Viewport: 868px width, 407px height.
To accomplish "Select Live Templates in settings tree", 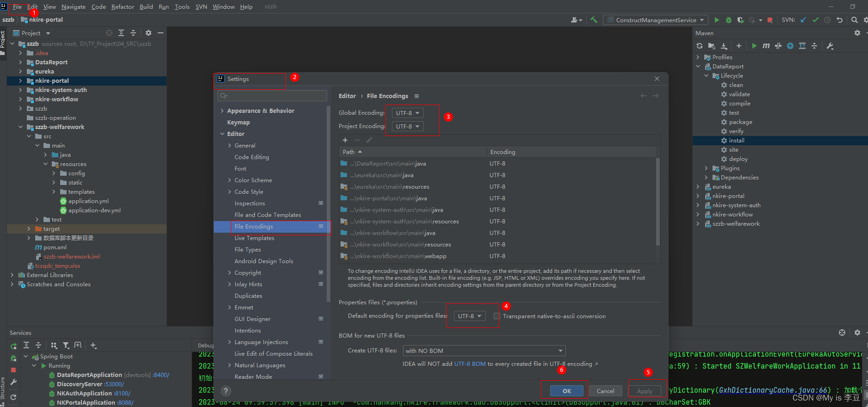I will click(254, 238).
